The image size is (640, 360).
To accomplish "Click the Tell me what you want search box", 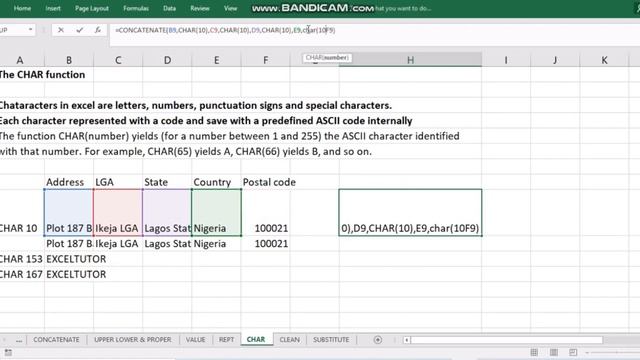I will point(403,8).
